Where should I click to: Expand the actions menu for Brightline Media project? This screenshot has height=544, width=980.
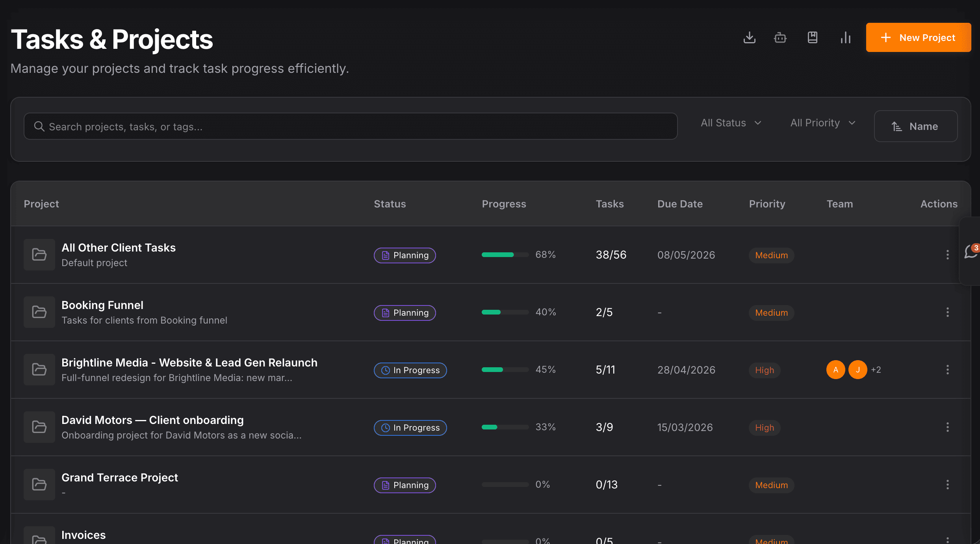[947, 370]
